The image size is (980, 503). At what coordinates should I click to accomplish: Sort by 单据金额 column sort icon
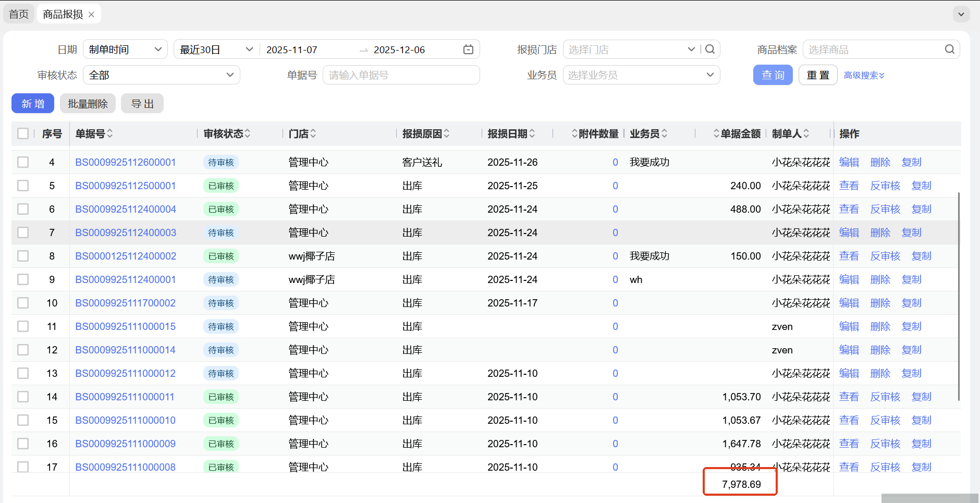(716, 134)
